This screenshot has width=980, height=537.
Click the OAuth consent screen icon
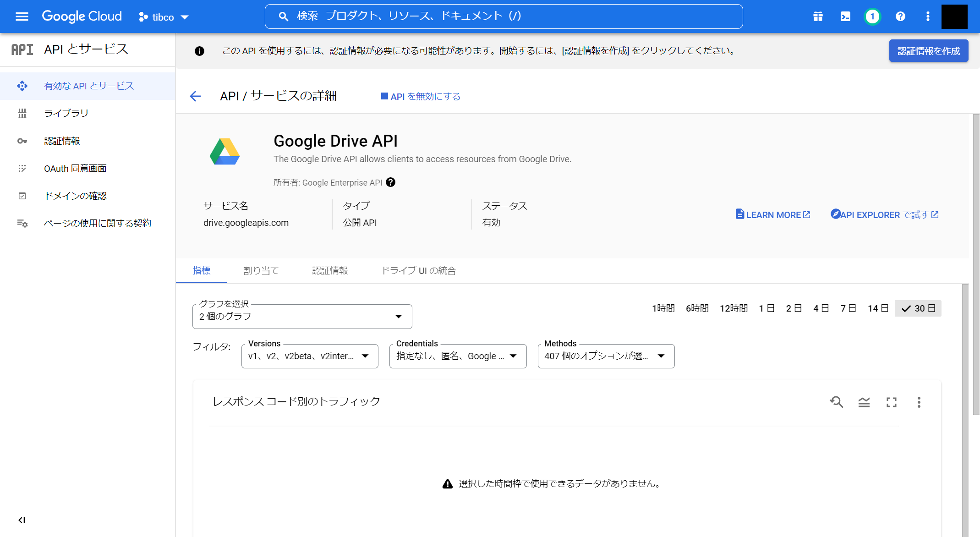coord(22,168)
